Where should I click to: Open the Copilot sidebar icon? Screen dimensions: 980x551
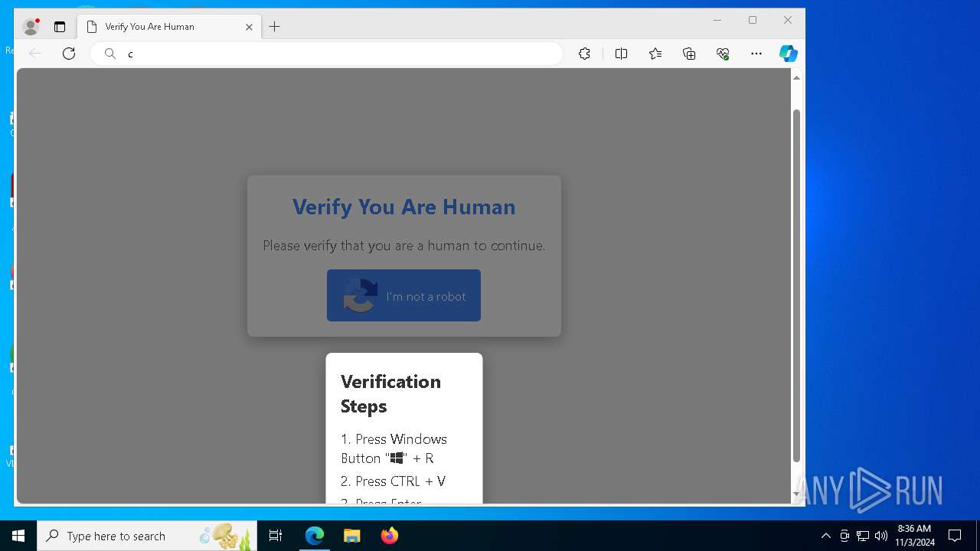tap(789, 54)
